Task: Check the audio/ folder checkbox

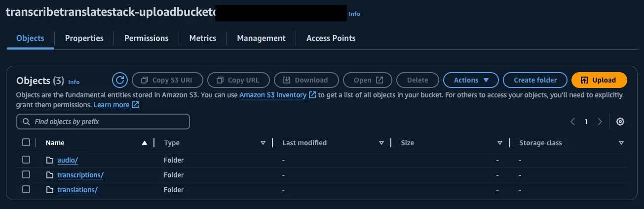Action: pyautogui.click(x=26, y=160)
